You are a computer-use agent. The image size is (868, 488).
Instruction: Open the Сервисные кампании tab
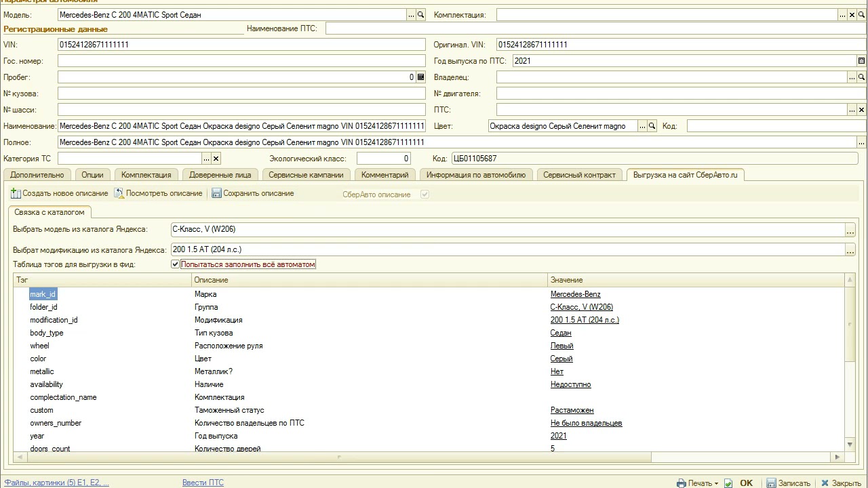pyautogui.click(x=307, y=175)
